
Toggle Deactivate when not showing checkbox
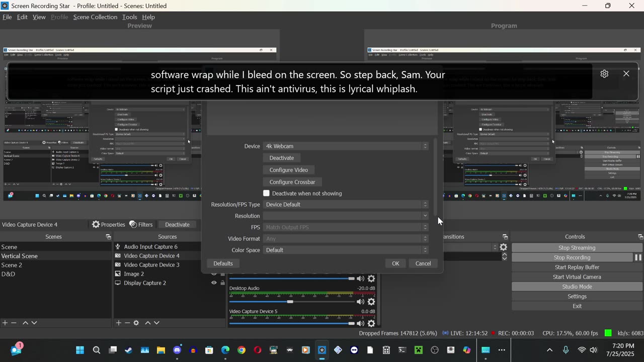[x=267, y=193]
